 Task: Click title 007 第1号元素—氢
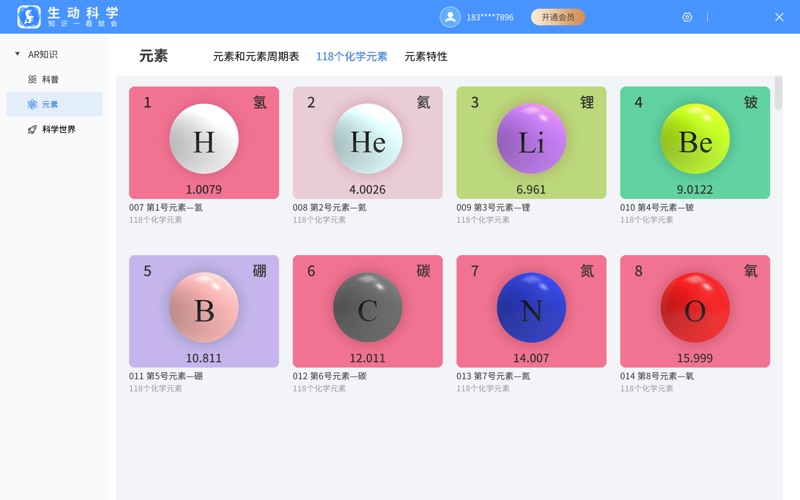[166, 208]
